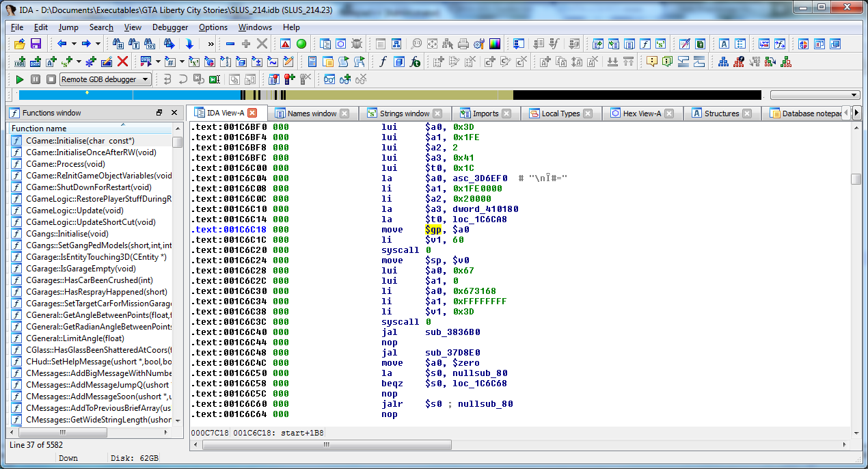Select CGame::Process(void) in functions list
868x469 pixels.
click(x=66, y=164)
